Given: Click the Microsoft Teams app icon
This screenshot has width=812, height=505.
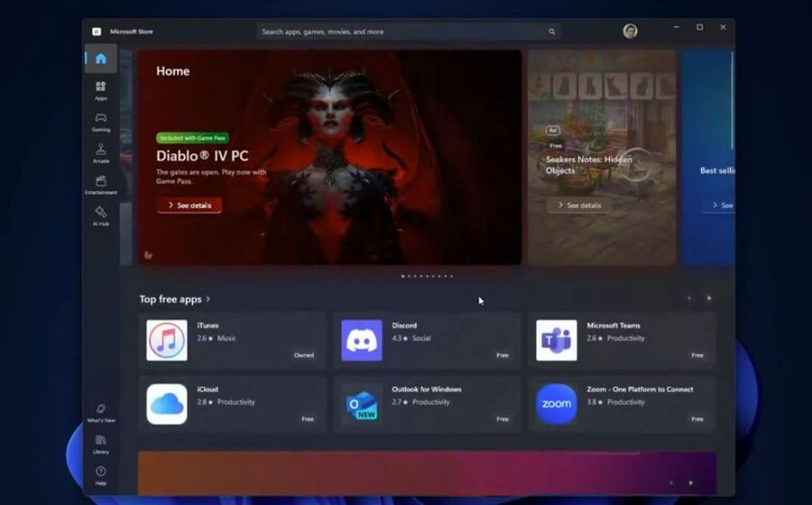Looking at the screenshot, I should pos(556,340).
